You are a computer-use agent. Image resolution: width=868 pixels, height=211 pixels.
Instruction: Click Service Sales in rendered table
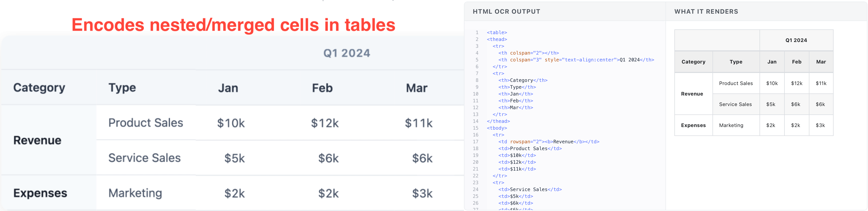pos(735,104)
